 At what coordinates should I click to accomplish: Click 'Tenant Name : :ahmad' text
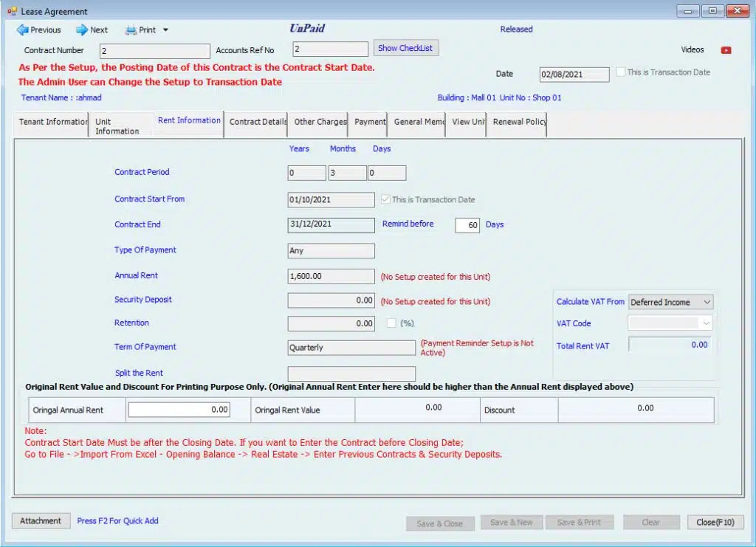pos(61,97)
